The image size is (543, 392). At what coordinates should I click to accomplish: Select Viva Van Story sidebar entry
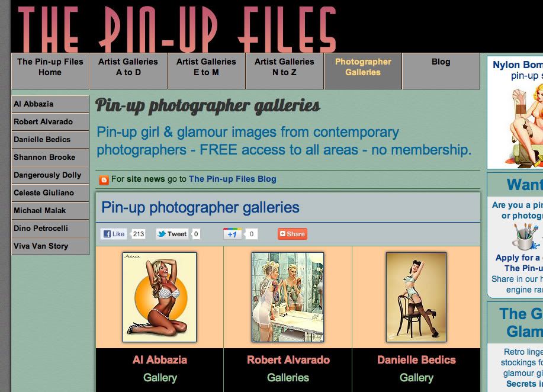(x=50, y=246)
